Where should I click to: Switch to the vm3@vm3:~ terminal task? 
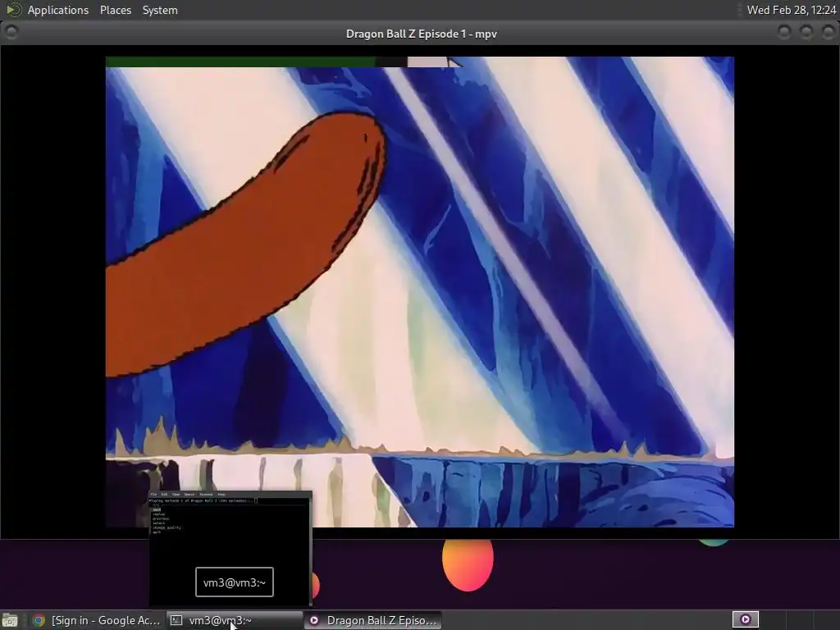click(235, 620)
